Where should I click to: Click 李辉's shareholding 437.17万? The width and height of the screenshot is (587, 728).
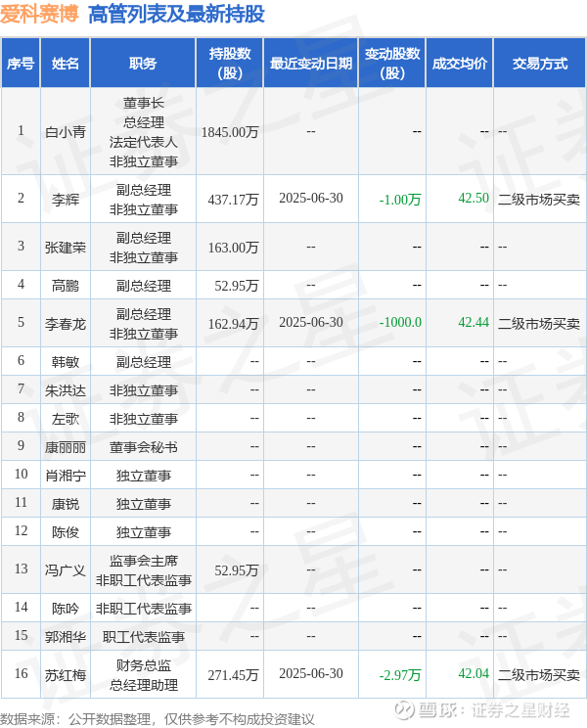point(233,200)
